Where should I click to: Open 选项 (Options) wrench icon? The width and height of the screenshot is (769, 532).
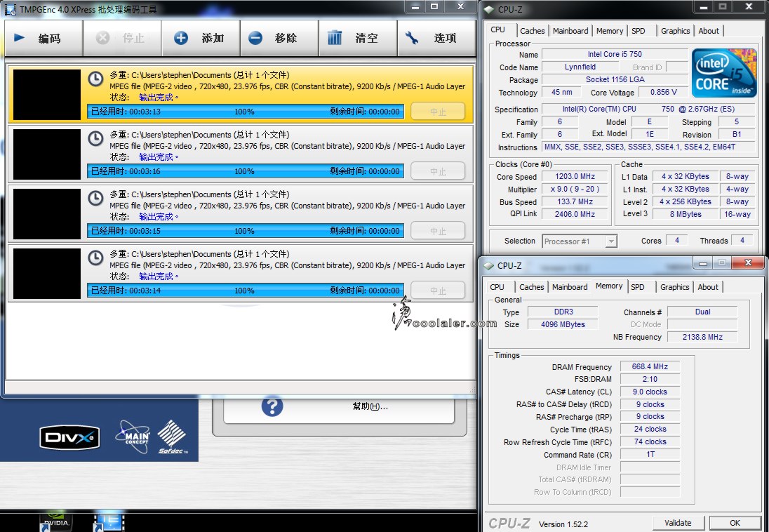[x=412, y=38]
